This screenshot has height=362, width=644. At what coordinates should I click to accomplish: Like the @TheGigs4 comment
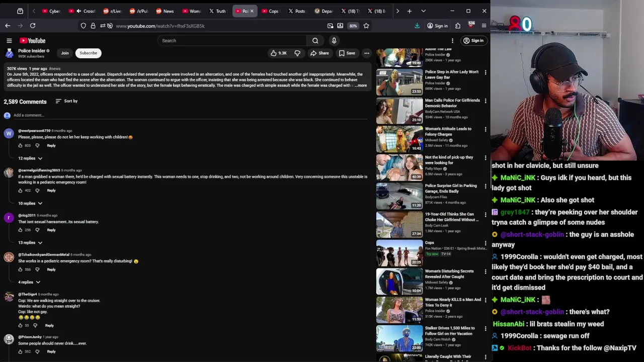[x=21, y=325]
